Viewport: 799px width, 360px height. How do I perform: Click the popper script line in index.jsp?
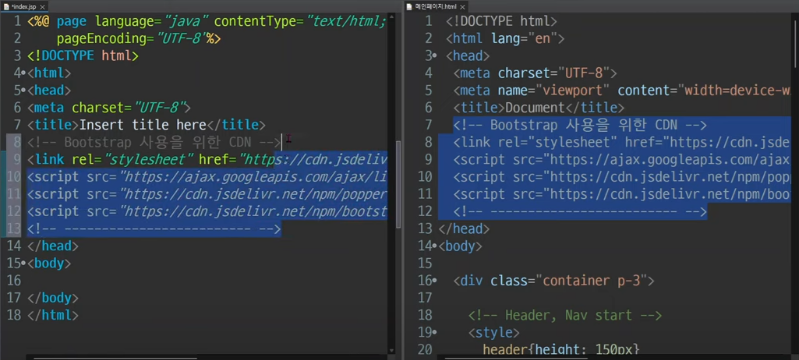207,195
